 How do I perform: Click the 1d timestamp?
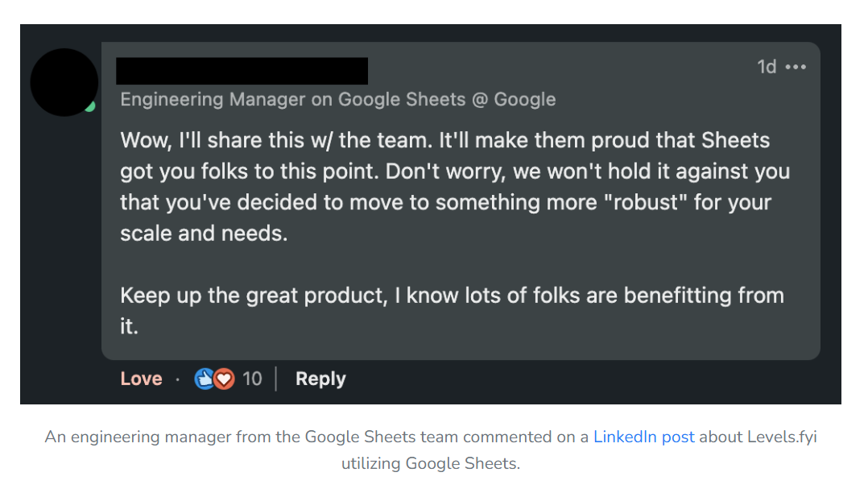click(767, 67)
